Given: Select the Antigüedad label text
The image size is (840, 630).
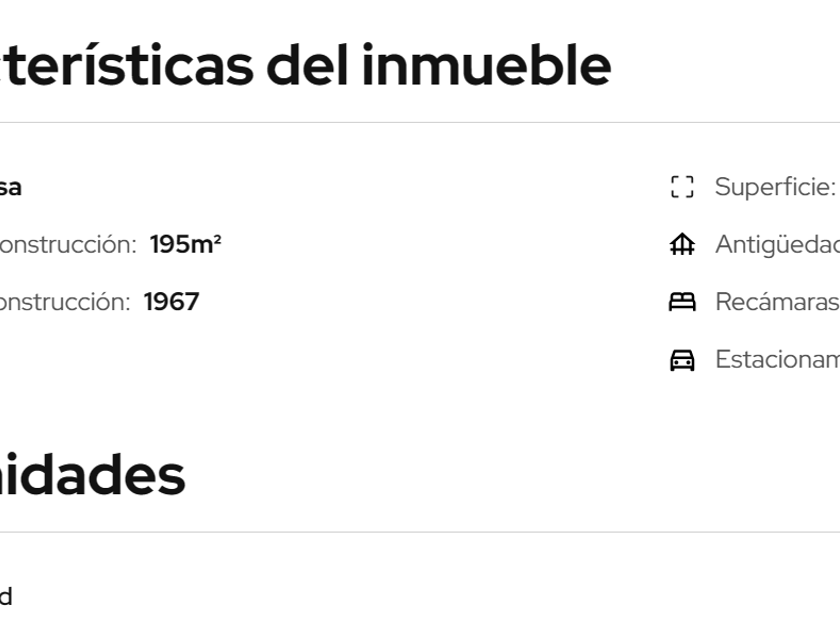Looking at the screenshot, I should [777, 245].
